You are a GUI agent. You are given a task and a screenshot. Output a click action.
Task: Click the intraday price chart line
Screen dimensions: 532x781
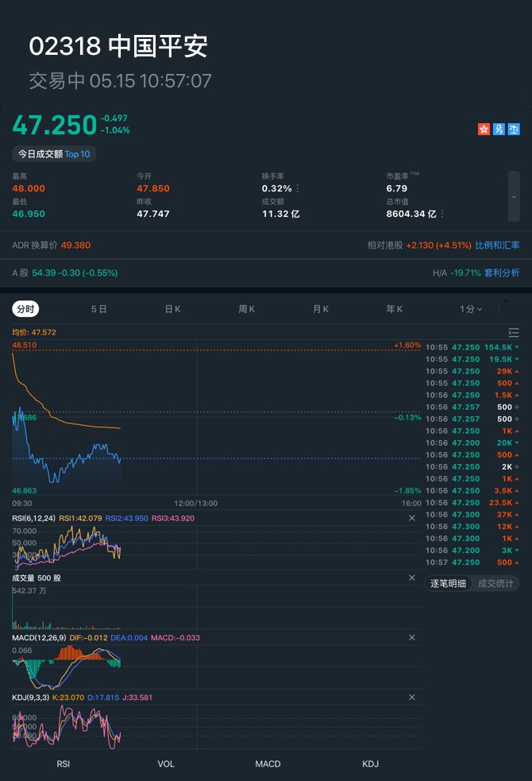tap(66, 446)
